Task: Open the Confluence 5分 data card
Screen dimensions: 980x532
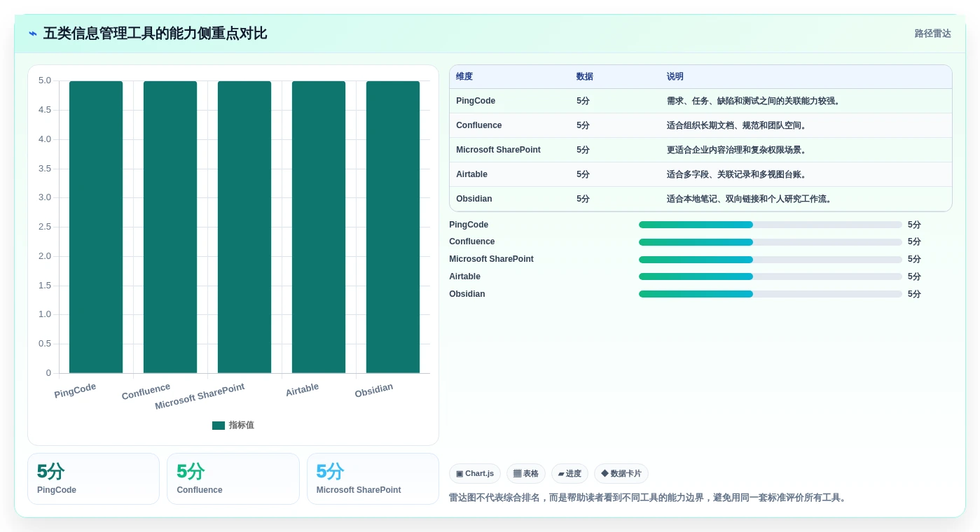Action: point(233,479)
